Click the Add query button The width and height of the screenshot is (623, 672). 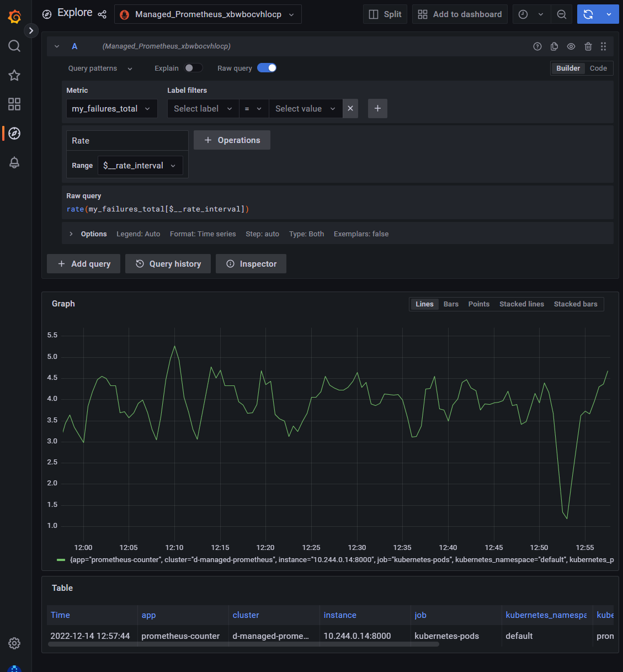[x=84, y=264]
